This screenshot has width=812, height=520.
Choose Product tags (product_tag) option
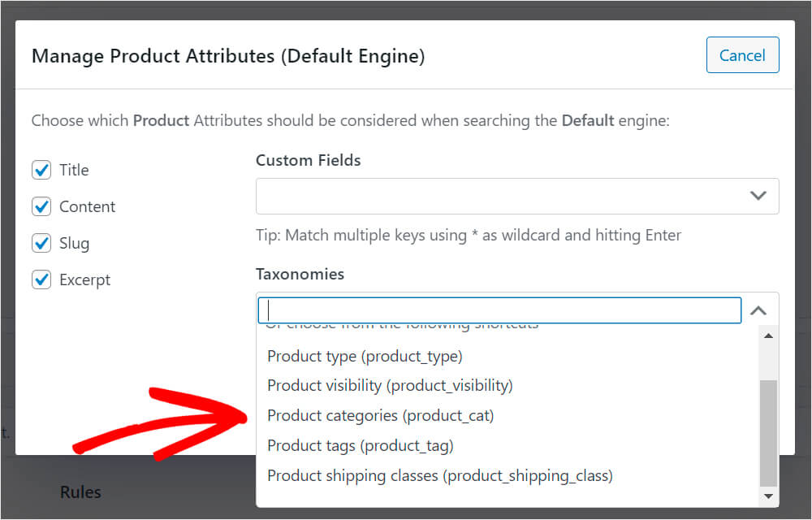click(361, 445)
